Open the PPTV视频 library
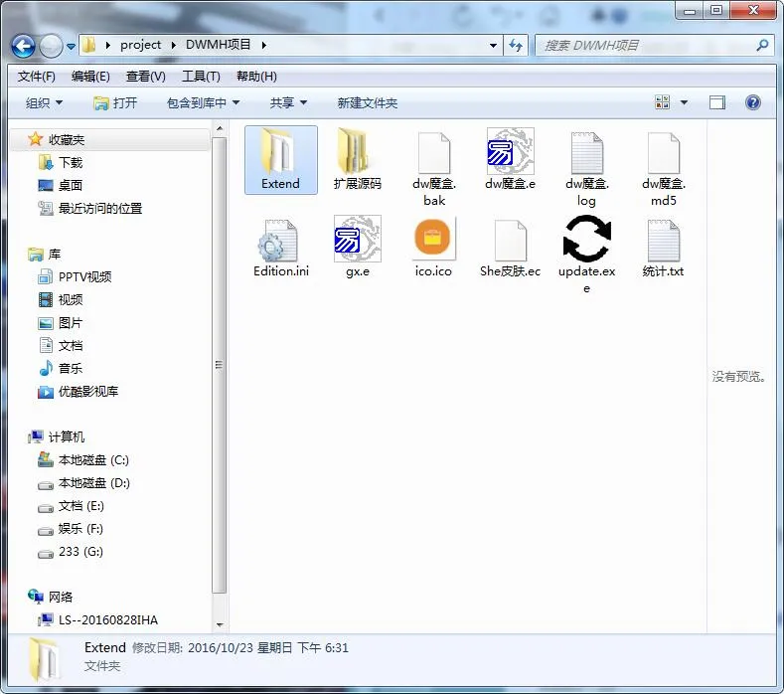The image size is (784, 694). tap(75, 276)
